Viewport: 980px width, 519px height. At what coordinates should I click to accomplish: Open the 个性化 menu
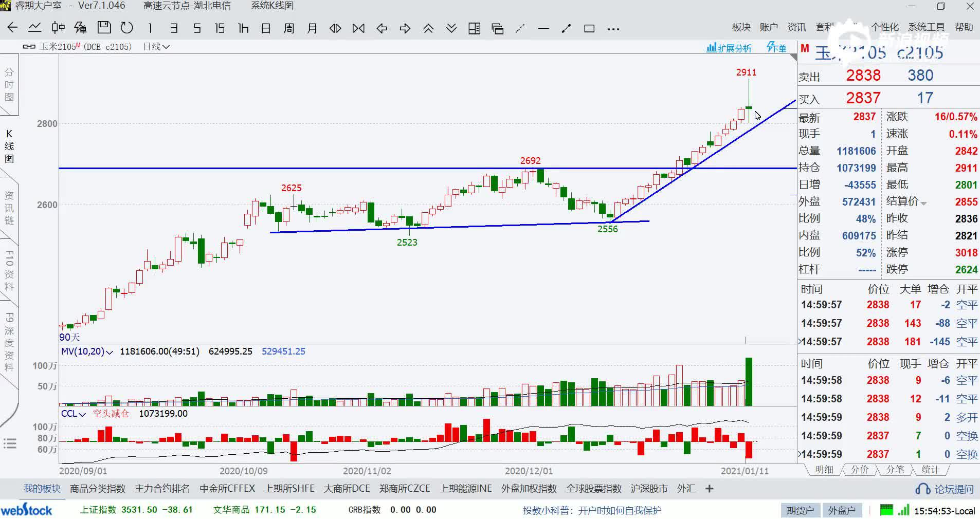pos(884,27)
